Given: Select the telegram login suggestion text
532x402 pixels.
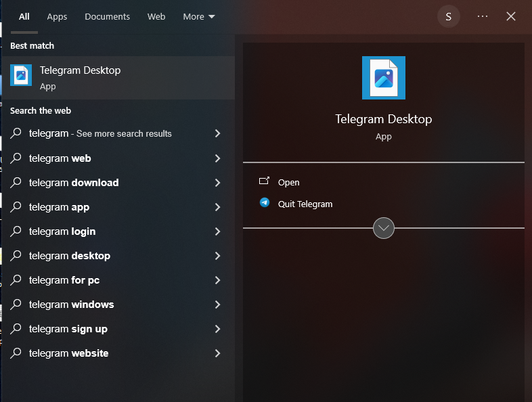Looking at the screenshot, I should click(x=62, y=231).
